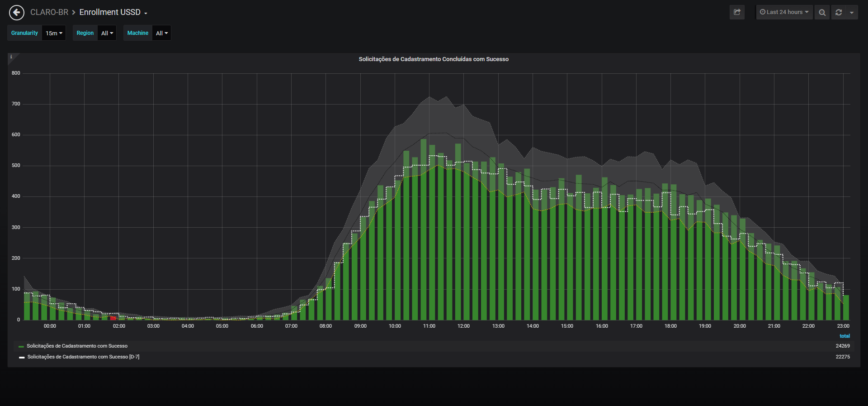Go to the CLARO-BR folder link
Screen dimensions: 868x406
49,12
